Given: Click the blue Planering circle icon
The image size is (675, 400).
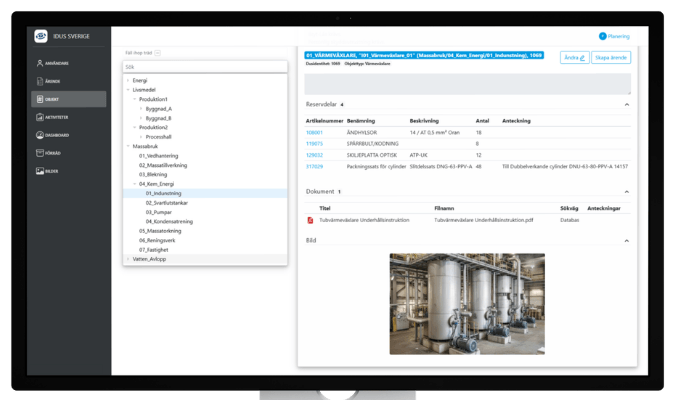Looking at the screenshot, I should click(x=603, y=36).
